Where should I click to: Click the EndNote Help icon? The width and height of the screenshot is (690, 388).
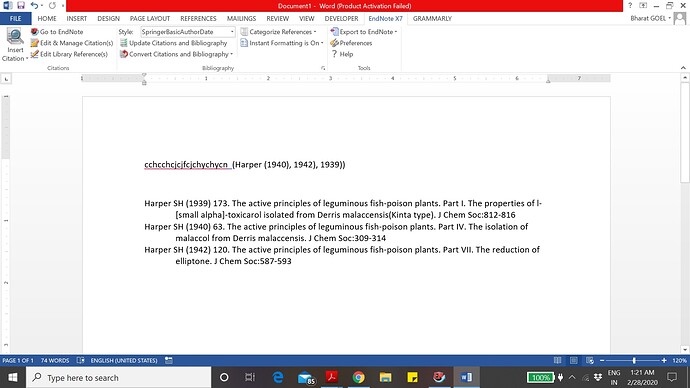point(334,54)
